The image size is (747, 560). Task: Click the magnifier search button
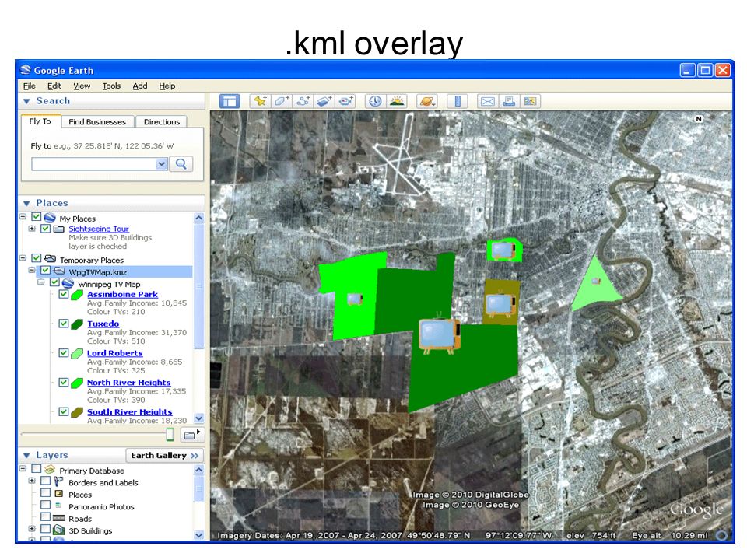(x=181, y=164)
